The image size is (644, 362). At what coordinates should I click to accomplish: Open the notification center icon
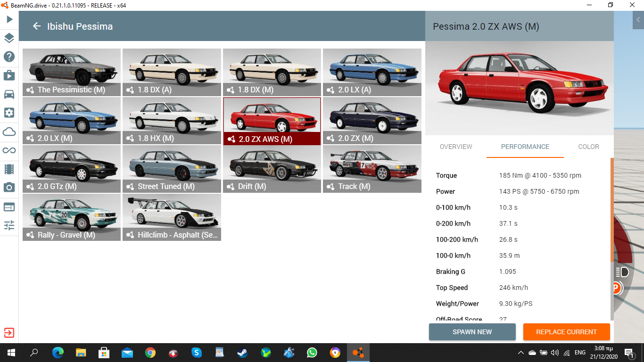point(629,353)
